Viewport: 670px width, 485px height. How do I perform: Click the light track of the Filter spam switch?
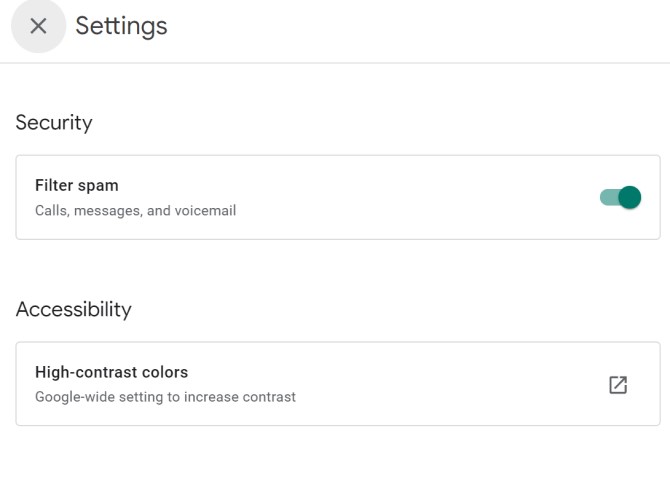pos(606,197)
